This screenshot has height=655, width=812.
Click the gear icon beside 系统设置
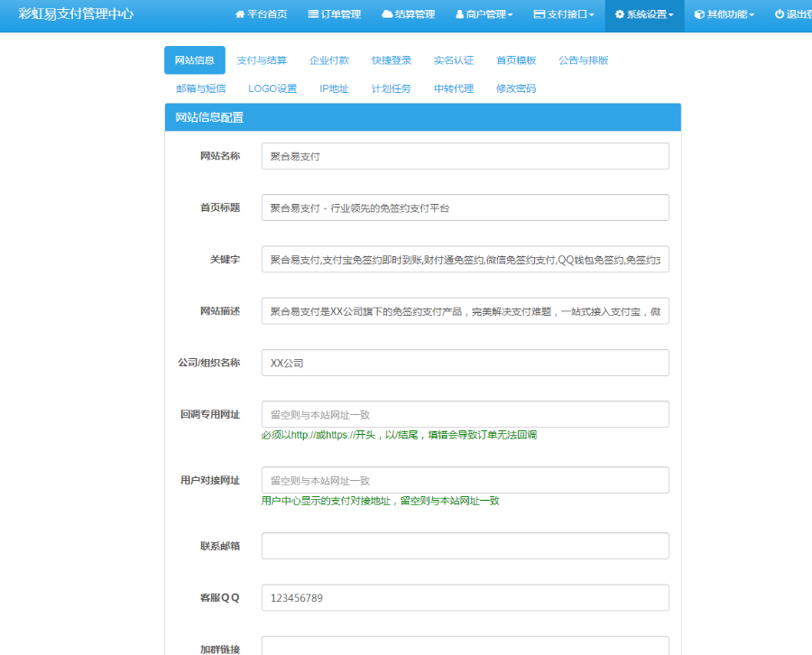pyautogui.click(x=619, y=14)
